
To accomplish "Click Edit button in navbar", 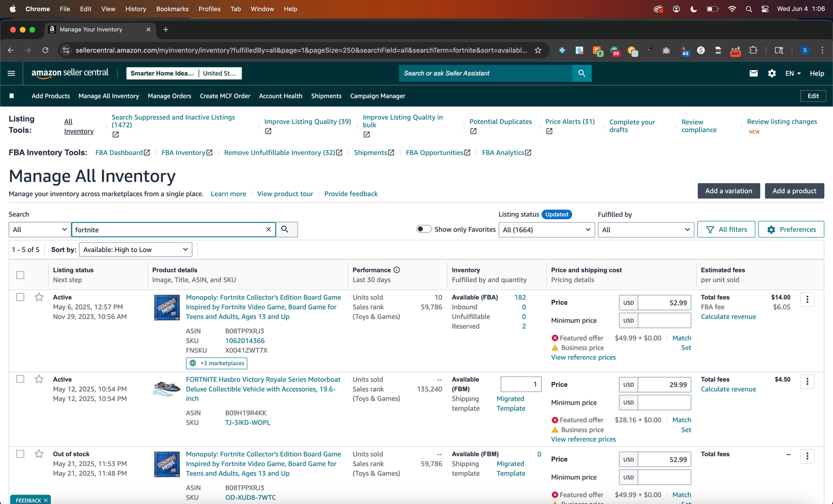I will [813, 96].
